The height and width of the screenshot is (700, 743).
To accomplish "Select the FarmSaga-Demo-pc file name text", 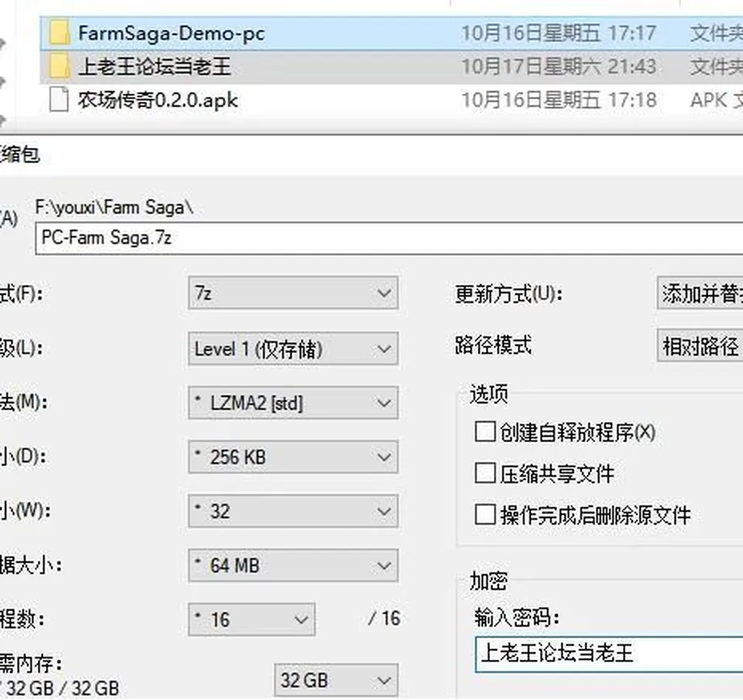I will 171,33.
